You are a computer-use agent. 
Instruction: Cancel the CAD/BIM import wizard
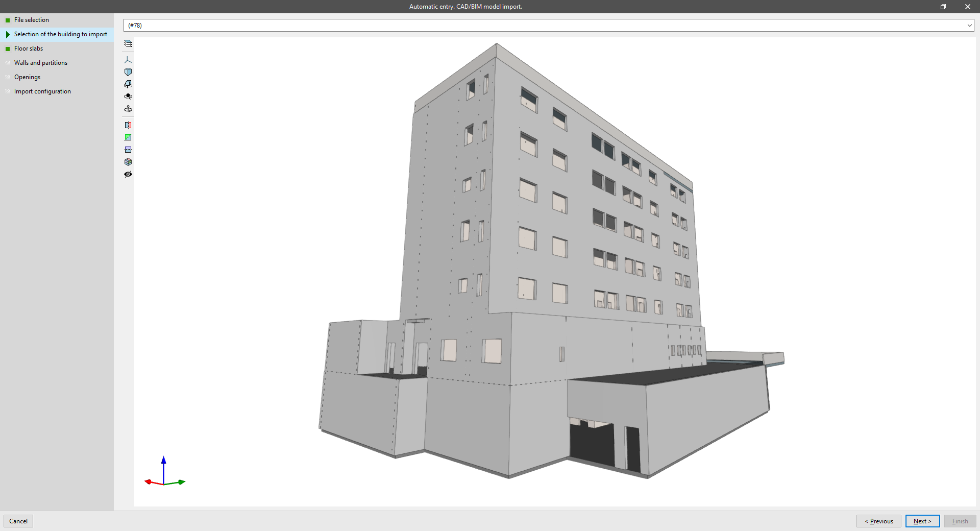pyautogui.click(x=18, y=521)
